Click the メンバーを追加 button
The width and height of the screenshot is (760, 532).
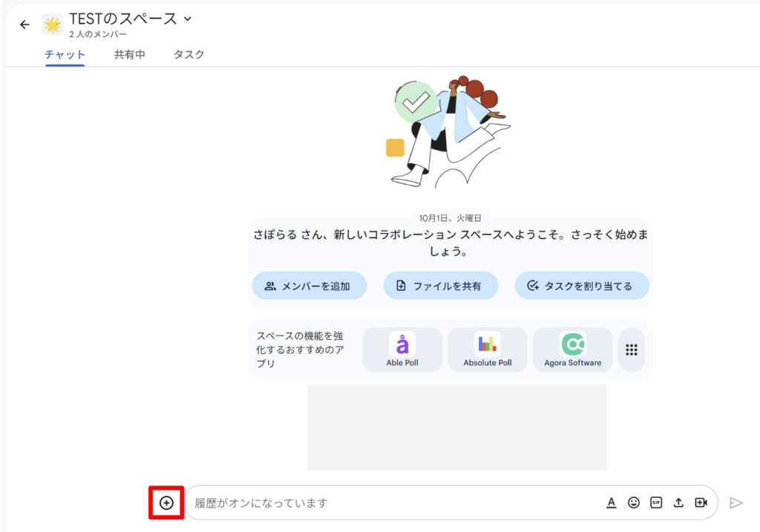tap(309, 286)
